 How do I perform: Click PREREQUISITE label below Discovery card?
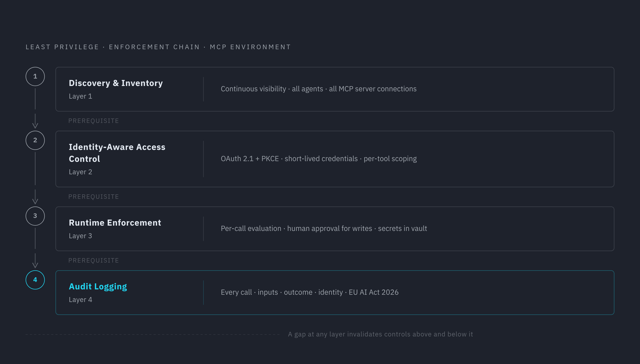click(94, 121)
